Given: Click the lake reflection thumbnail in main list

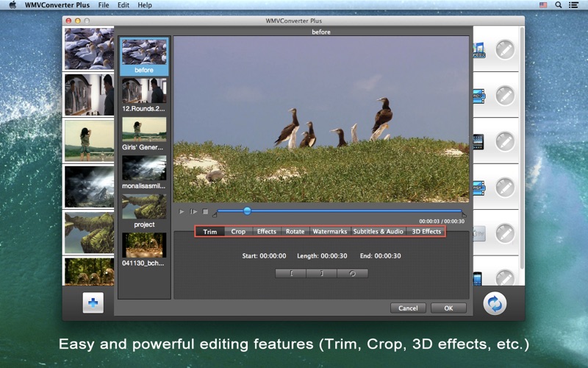Looking at the screenshot, I should pos(89,233).
